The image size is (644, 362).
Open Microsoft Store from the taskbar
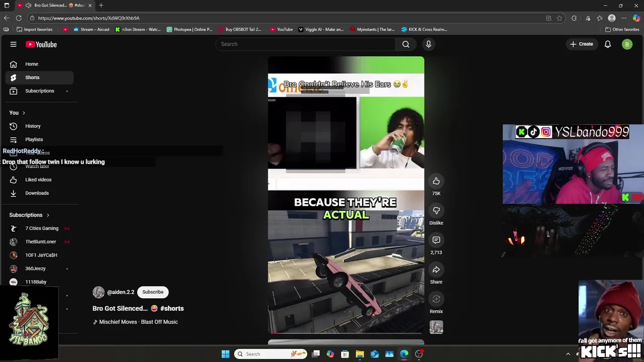point(345,354)
